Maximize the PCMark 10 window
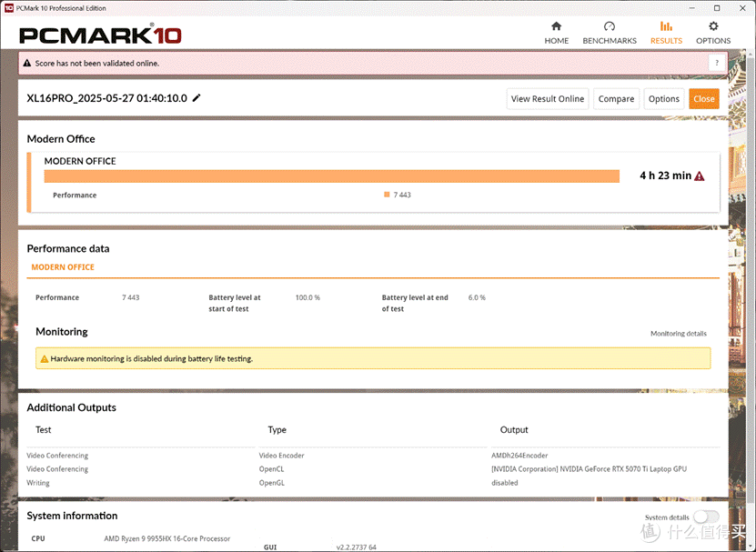This screenshot has width=756, height=552. click(x=717, y=8)
